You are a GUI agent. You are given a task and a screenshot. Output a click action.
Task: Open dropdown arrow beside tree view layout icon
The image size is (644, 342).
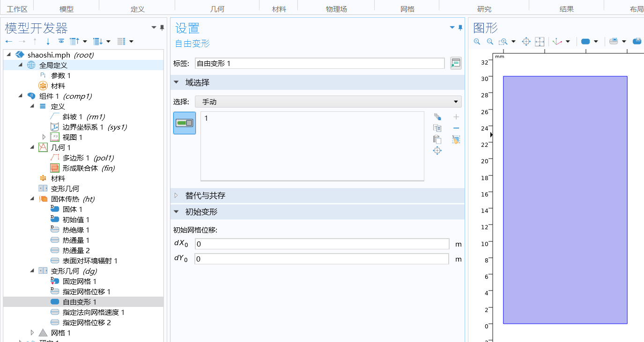(x=131, y=42)
